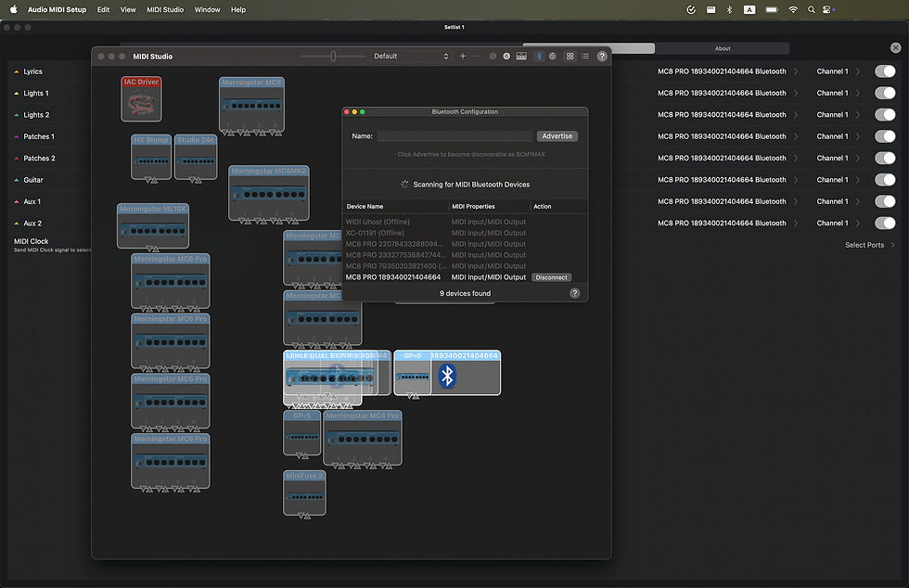Viewport: 909px width, 588px height.
Task: Select the Morningstar ML10X device
Action: pyautogui.click(x=153, y=226)
